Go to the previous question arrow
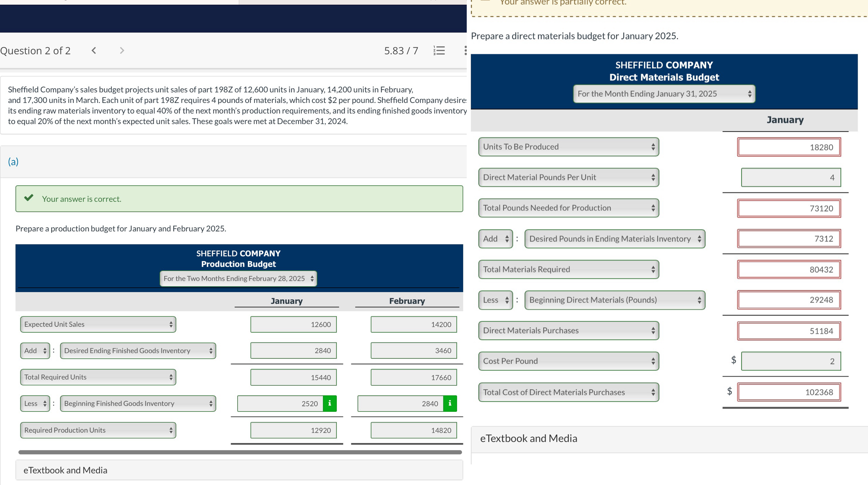868x485 pixels. tap(94, 50)
